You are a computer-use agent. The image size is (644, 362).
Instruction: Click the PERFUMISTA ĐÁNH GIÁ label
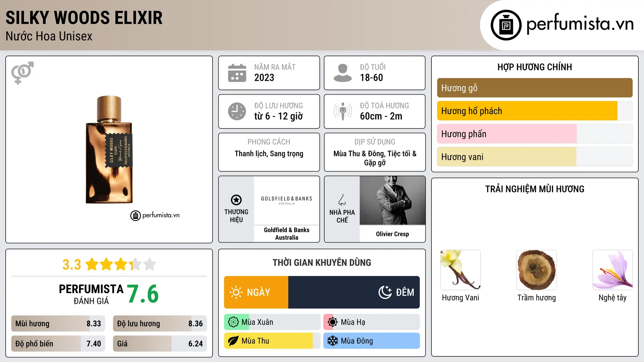(91, 294)
